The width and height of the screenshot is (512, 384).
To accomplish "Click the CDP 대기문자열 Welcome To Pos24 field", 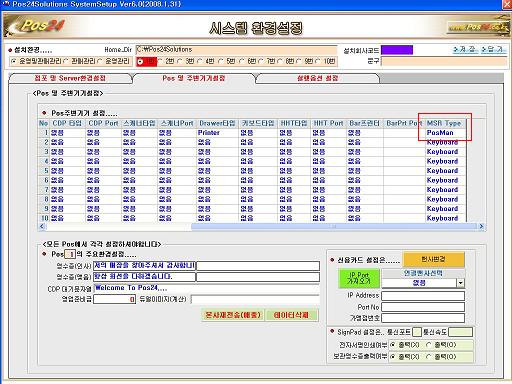I will pyautogui.click(x=206, y=288).
